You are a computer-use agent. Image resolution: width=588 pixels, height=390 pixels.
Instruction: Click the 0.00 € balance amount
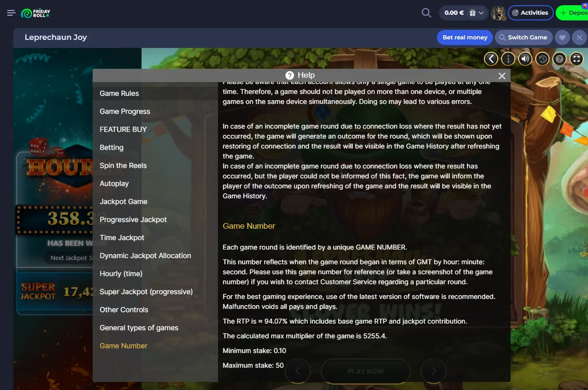[x=454, y=13]
